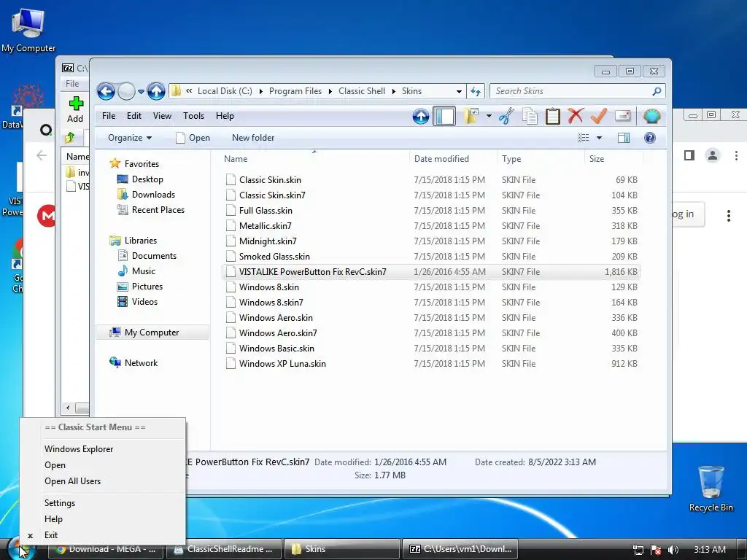Open the view options dropdown arrow
The image size is (747, 560).
click(x=599, y=138)
